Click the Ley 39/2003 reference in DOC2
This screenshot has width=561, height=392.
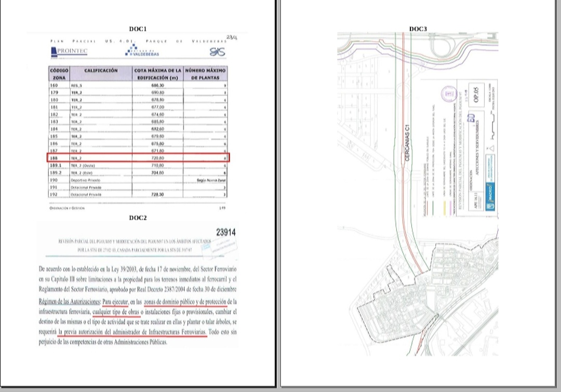click(124, 269)
